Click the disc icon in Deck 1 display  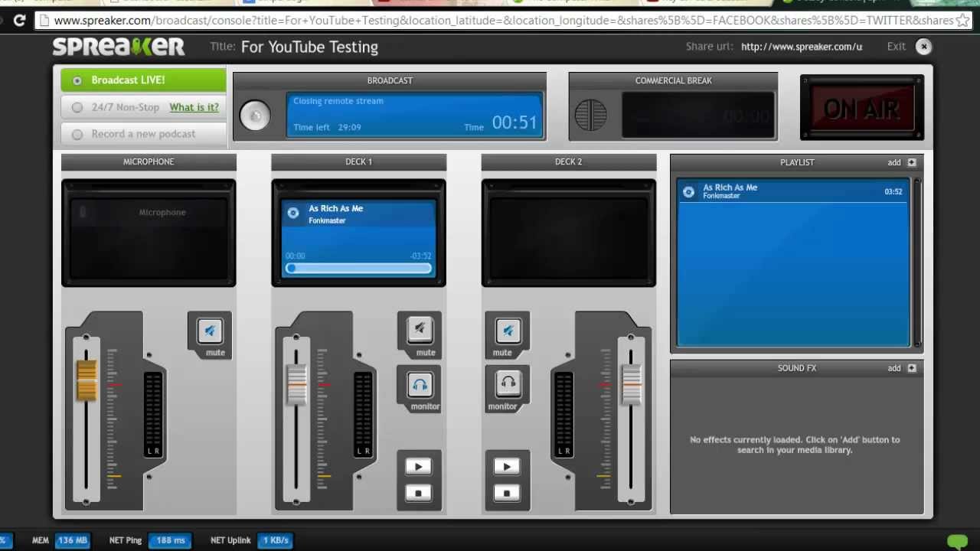293,214
